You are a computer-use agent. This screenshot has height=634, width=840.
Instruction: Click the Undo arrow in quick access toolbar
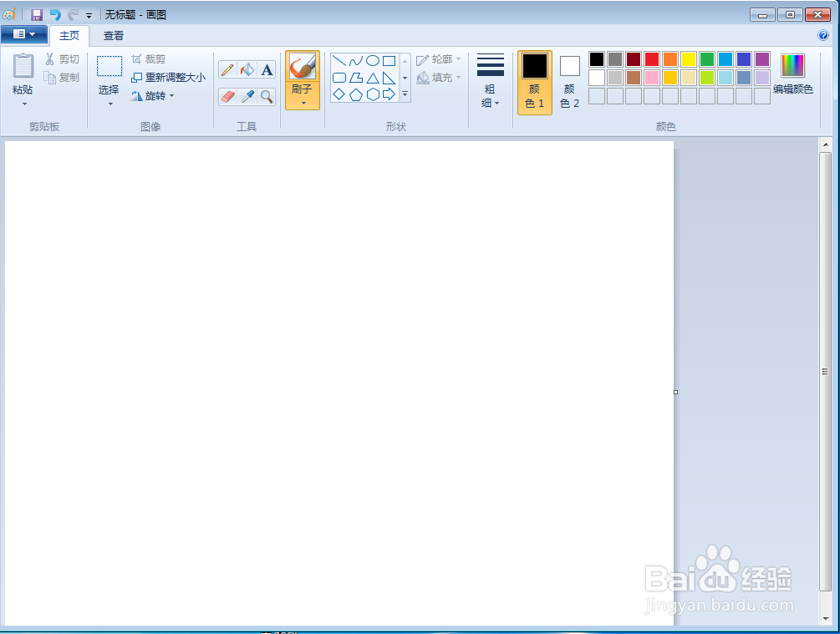(55, 15)
